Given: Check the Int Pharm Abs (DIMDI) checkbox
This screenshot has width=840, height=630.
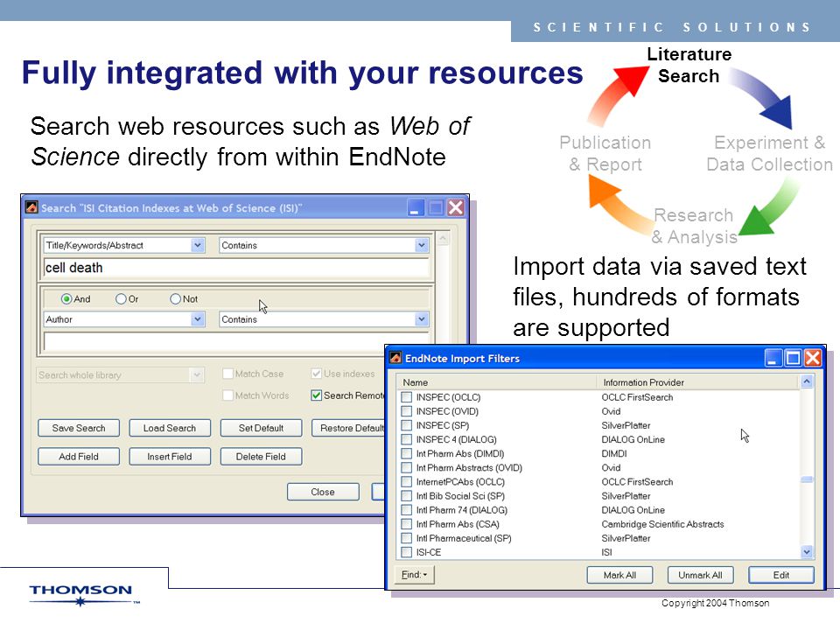Looking at the screenshot, I should click(x=407, y=454).
